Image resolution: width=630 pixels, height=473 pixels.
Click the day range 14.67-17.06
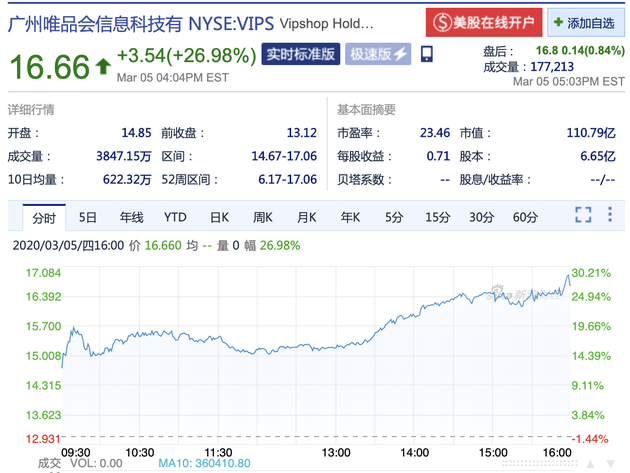click(x=284, y=156)
